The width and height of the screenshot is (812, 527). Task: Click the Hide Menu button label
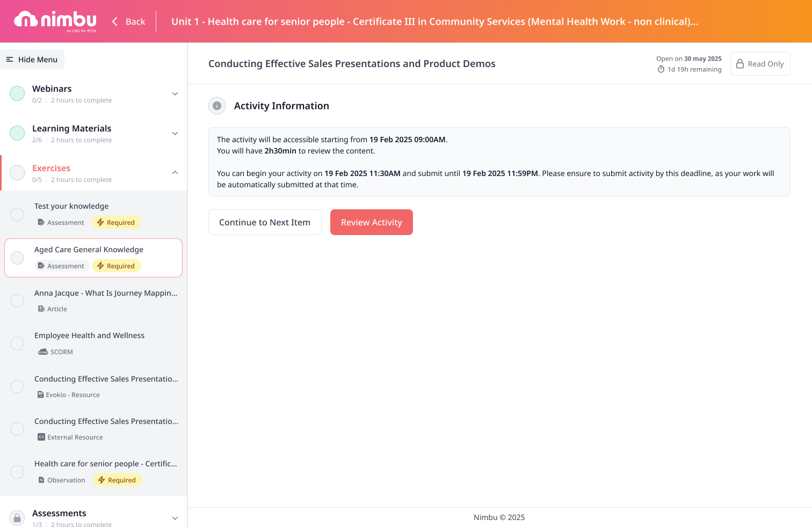click(38, 60)
